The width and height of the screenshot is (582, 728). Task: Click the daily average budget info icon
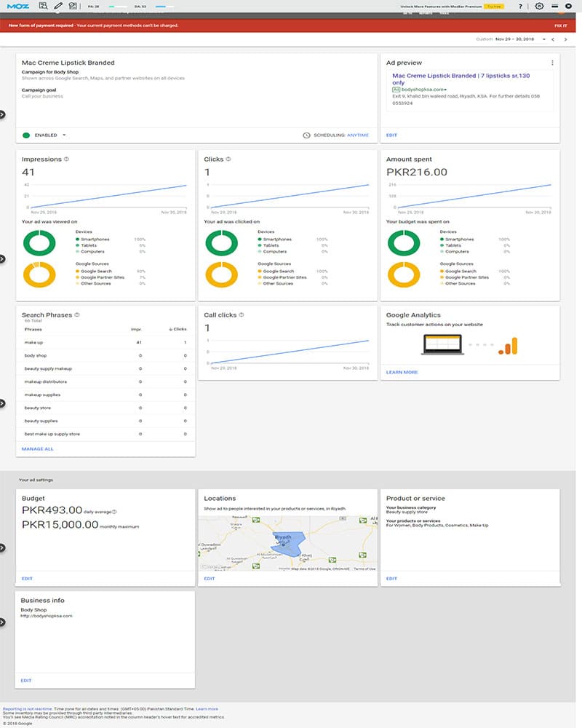tap(114, 512)
